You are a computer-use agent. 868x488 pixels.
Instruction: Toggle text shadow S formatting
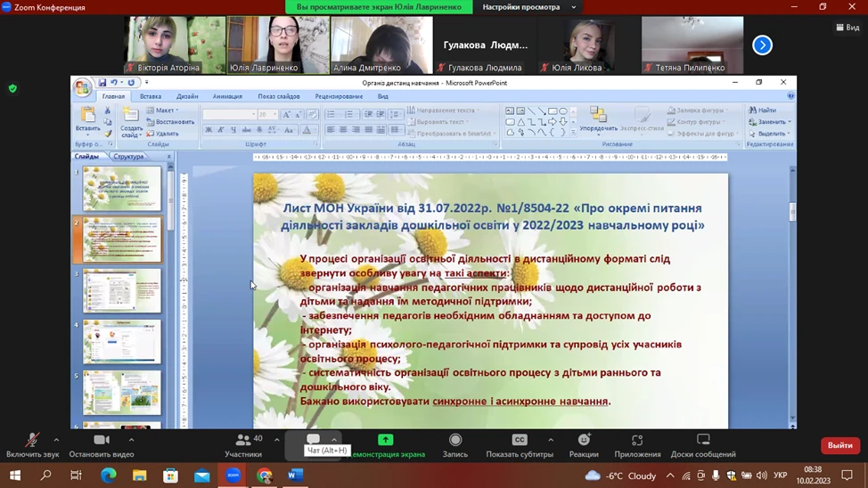coord(259,130)
